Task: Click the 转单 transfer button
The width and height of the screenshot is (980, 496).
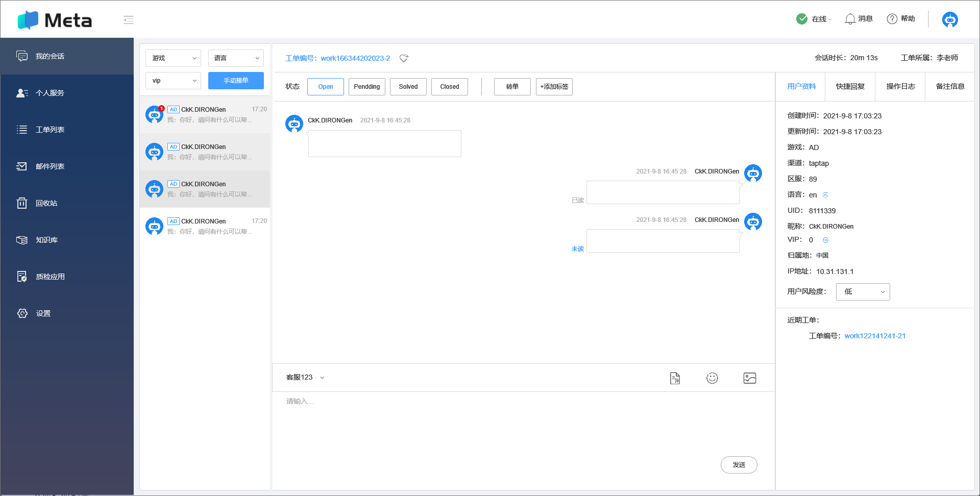Action: click(512, 87)
